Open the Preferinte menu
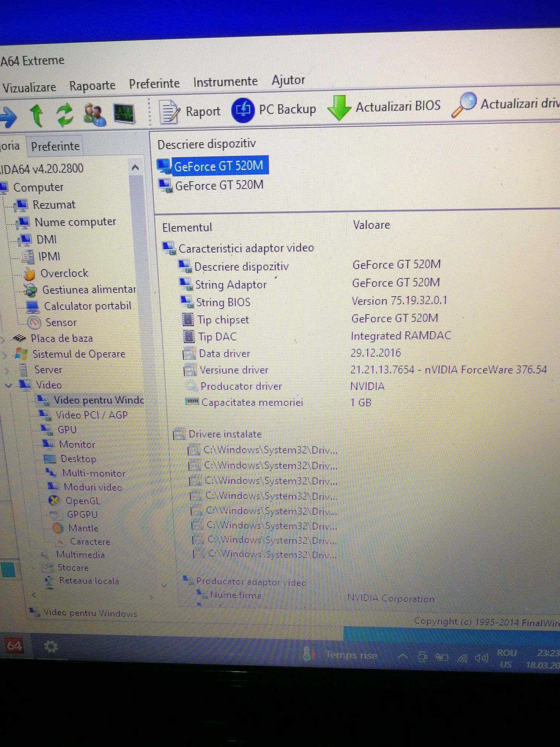Screen dimensions: 560x747 [x=154, y=83]
